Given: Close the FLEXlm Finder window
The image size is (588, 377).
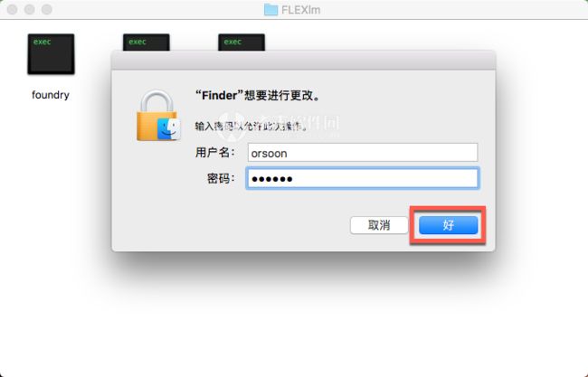Looking at the screenshot, I should click(13, 9).
